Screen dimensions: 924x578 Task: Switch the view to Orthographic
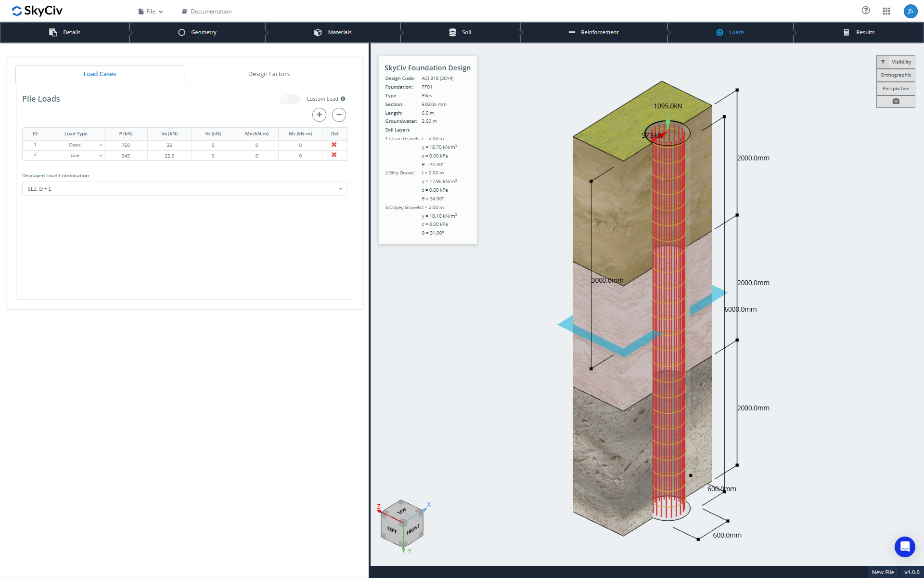click(896, 75)
